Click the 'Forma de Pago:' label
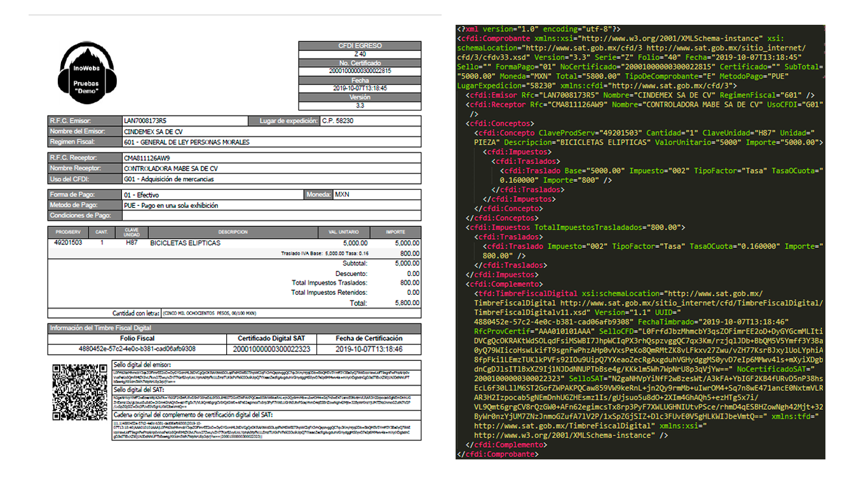The height and width of the screenshot is (488, 868). coord(72,194)
